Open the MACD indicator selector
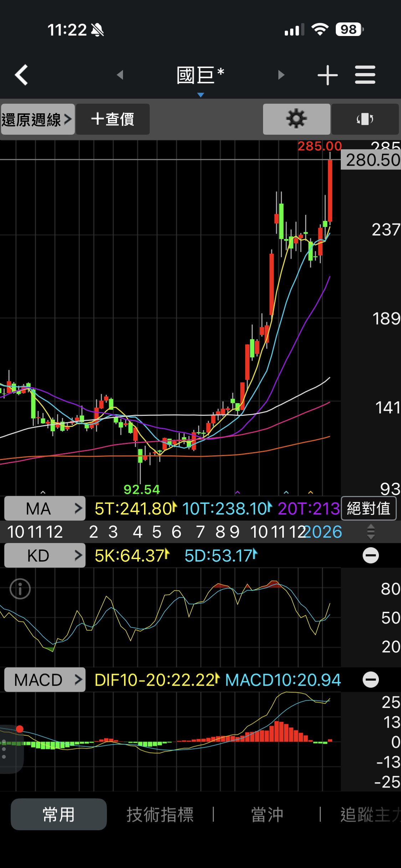 point(45,680)
